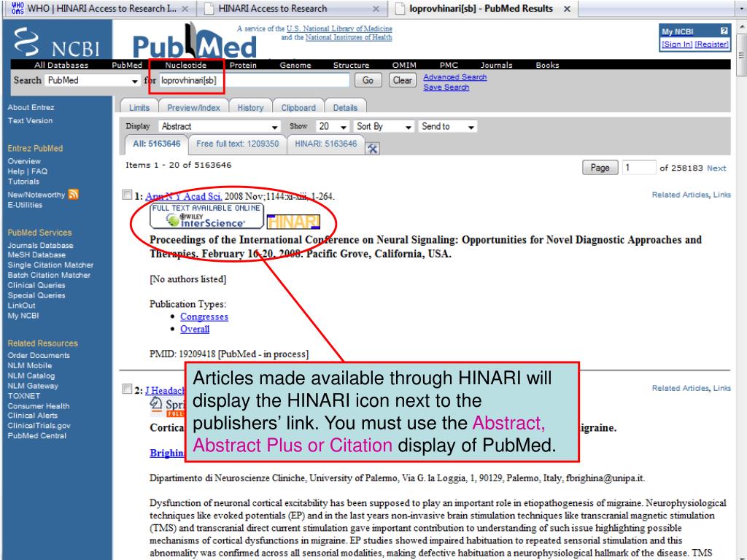Select the All results tab
This screenshot has width=747, height=560.
click(156, 144)
